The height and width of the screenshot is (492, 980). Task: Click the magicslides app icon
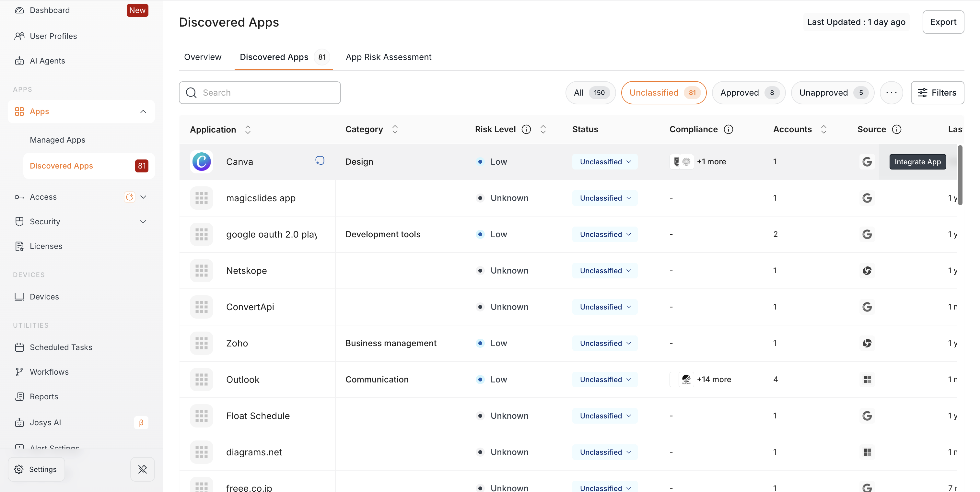[x=202, y=198]
